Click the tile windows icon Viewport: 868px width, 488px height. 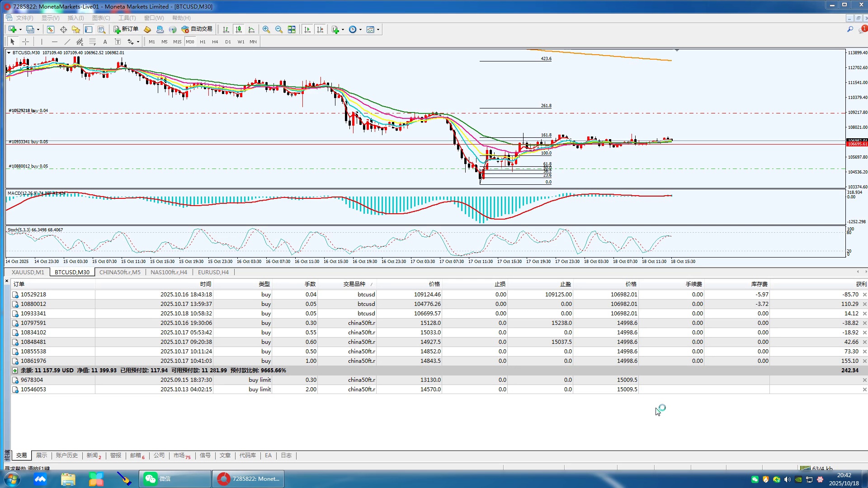pos(292,29)
